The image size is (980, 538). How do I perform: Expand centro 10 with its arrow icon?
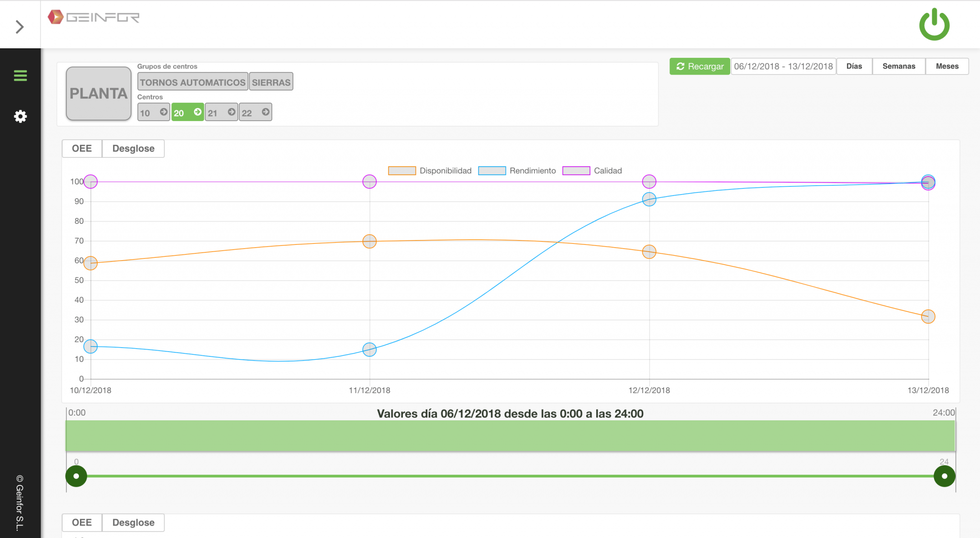163,112
